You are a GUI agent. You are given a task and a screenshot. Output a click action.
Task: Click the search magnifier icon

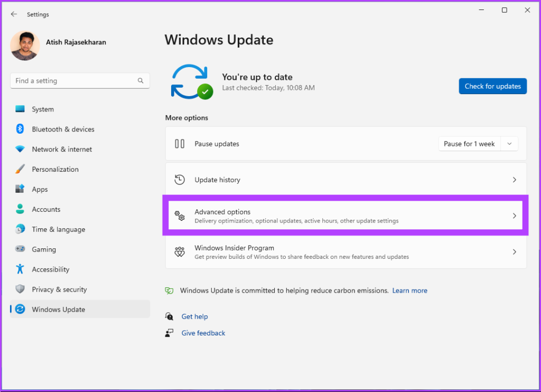click(x=141, y=81)
